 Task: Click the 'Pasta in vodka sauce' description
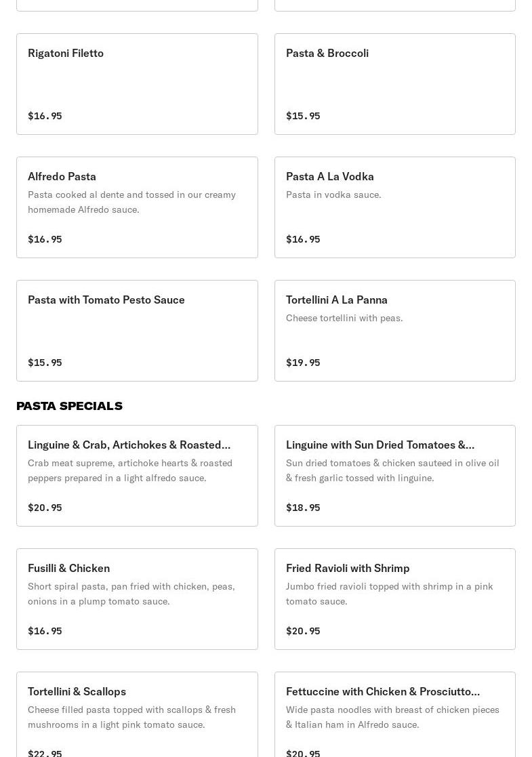point(333,195)
